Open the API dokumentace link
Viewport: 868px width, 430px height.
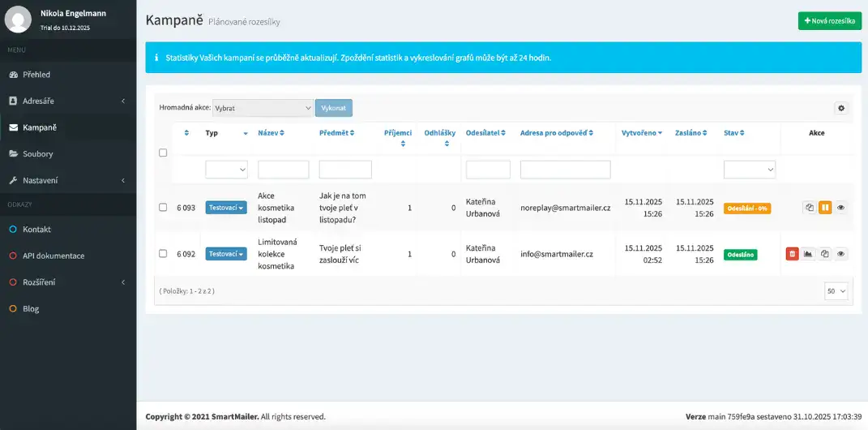[53, 256]
